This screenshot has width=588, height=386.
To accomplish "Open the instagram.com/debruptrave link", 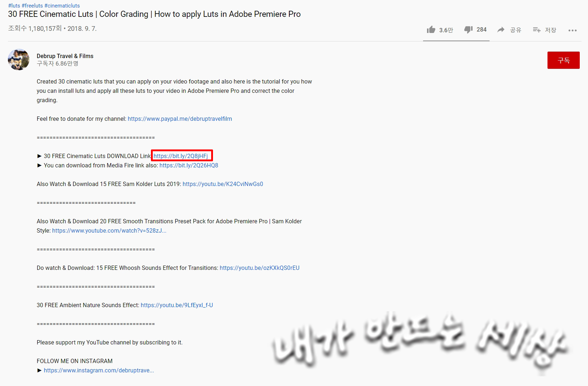I will click(x=99, y=370).
